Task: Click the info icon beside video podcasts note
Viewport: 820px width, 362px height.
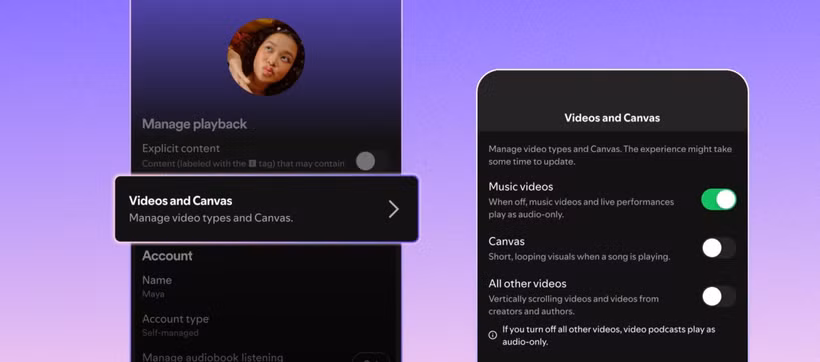Action: click(x=493, y=335)
